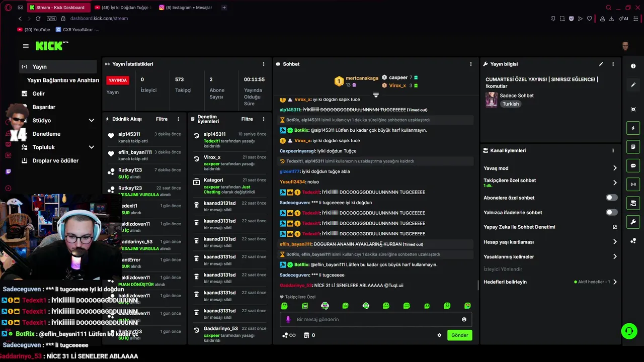Expand Yavaş mod settings

tap(614, 168)
